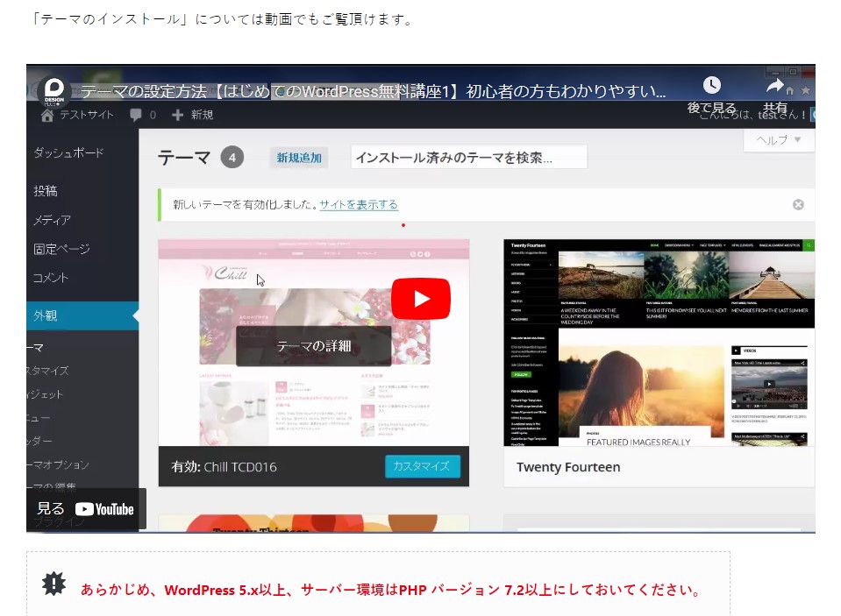Image resolution: width=841 pixels, height=616 pixels.
Task: Play the embedded YouTube video
Action: pyautogui.click(x=421, y=299)
